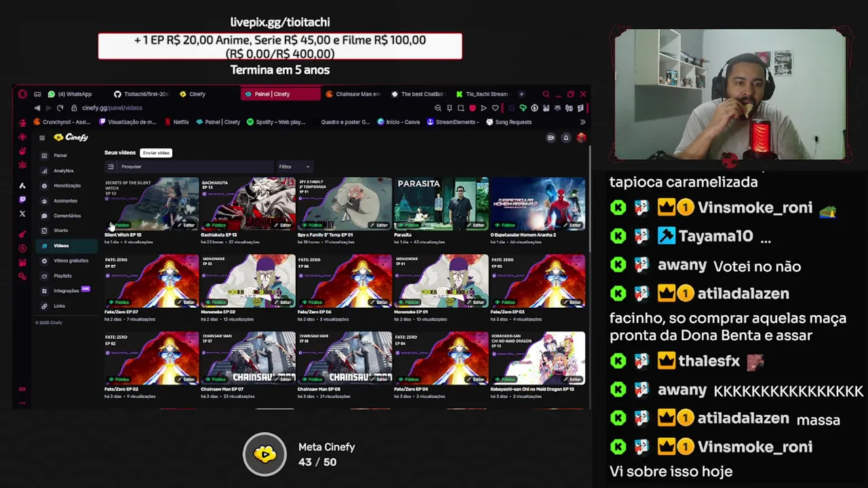Image resolution: width=868 pixels, height=488 pixels.
Task: Edit O Espetacular Homem Aranha 2 video
Action: click(x=572, y=225)
